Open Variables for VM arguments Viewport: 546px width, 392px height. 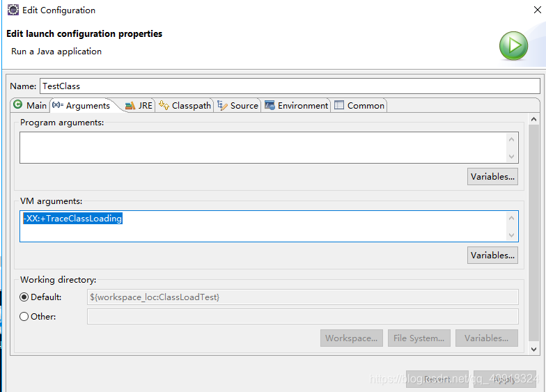(492, 255)
